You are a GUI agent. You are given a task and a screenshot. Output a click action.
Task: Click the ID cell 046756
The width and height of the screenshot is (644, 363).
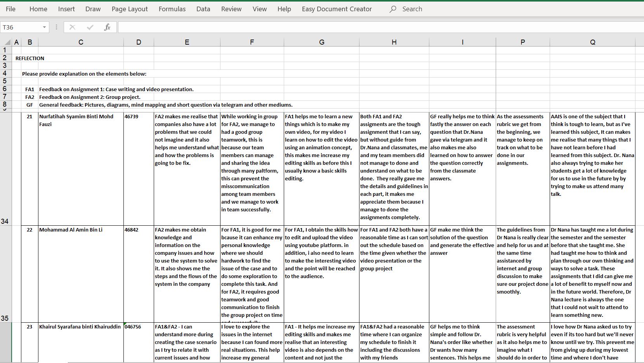[x=139, y=342]
